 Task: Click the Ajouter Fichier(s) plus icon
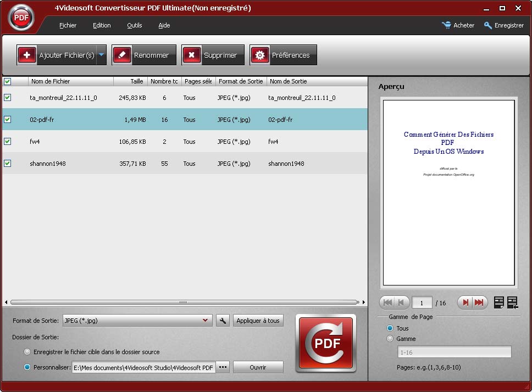[27, 55]
